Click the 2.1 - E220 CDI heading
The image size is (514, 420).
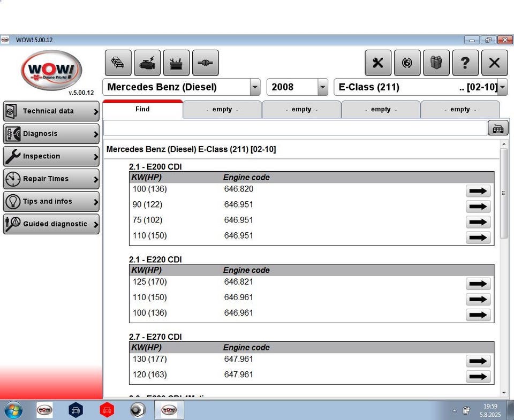coord(155,259)
